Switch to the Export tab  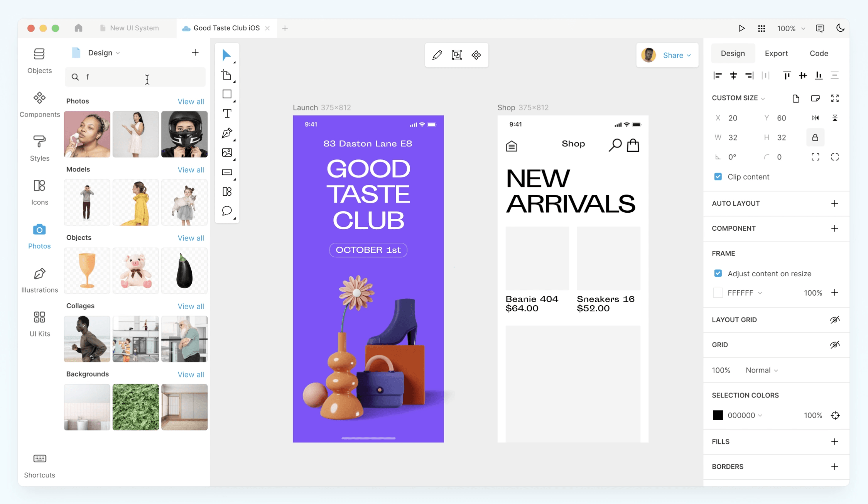tap(776, 53)
